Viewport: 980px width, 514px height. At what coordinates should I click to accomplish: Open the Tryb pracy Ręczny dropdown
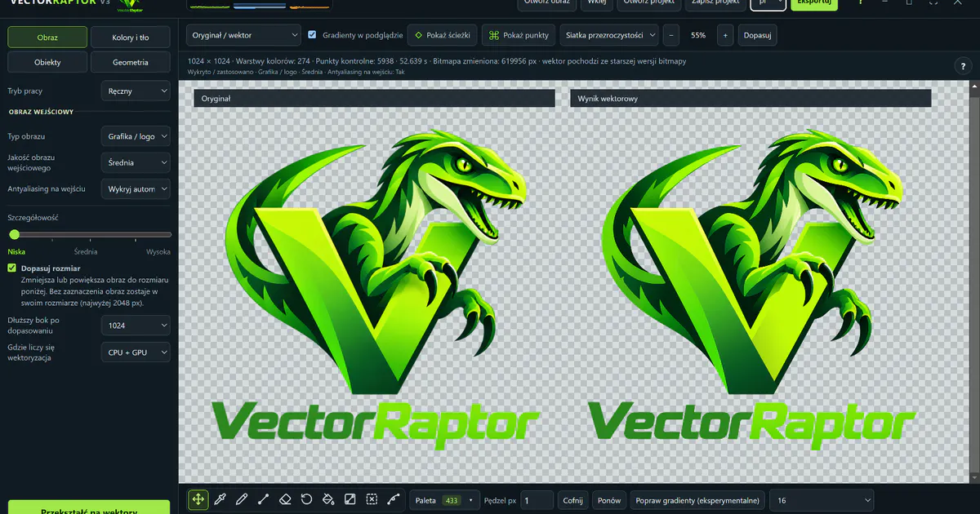click(x=136, y=91)
